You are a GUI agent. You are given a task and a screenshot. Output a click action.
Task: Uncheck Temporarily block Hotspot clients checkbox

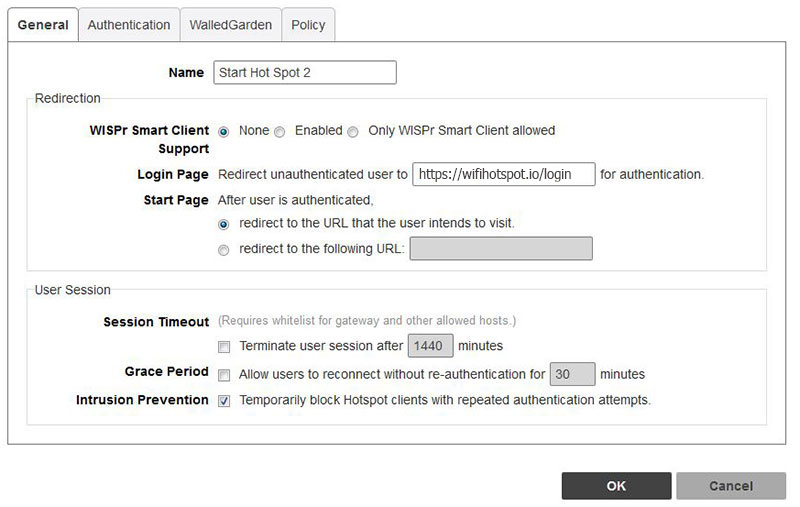click(224, 401)
